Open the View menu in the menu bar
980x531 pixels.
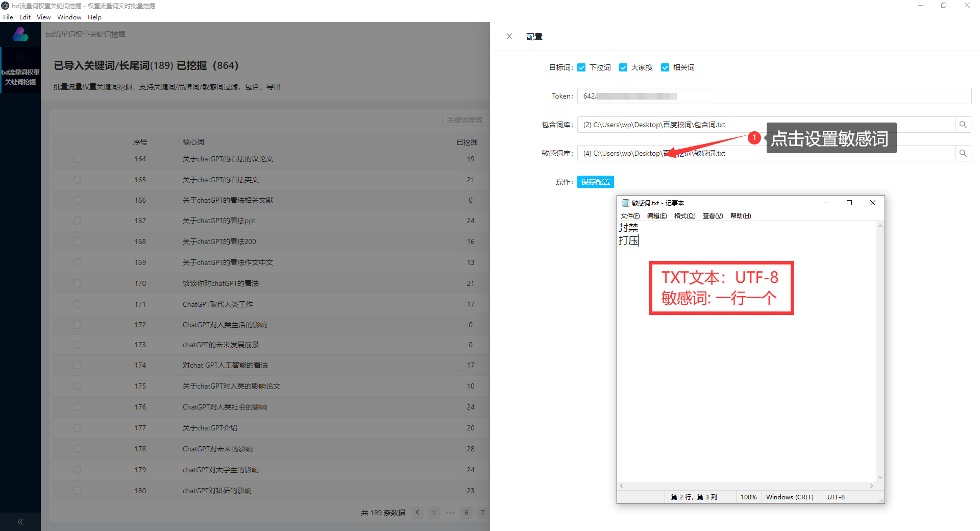pos(43,17)
